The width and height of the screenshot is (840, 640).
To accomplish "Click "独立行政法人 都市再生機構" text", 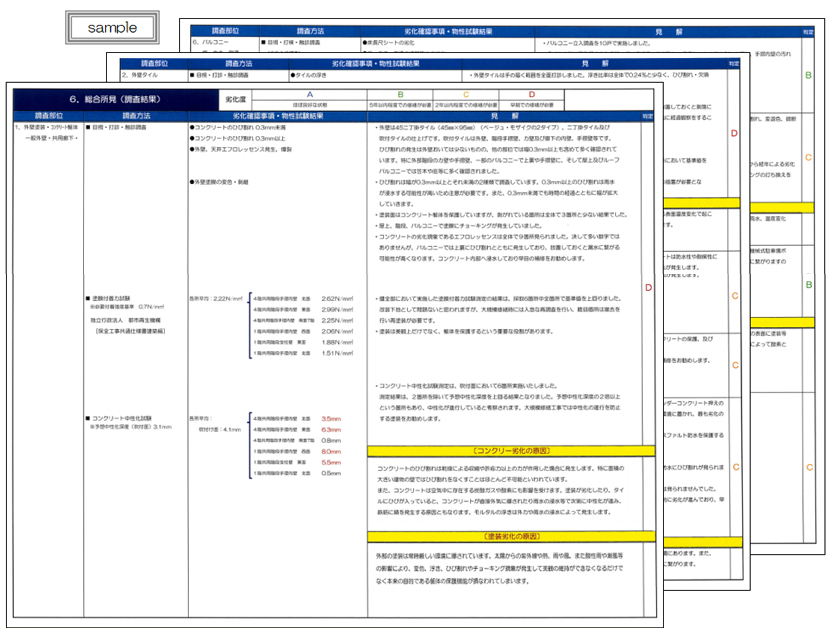I will 125,320.
